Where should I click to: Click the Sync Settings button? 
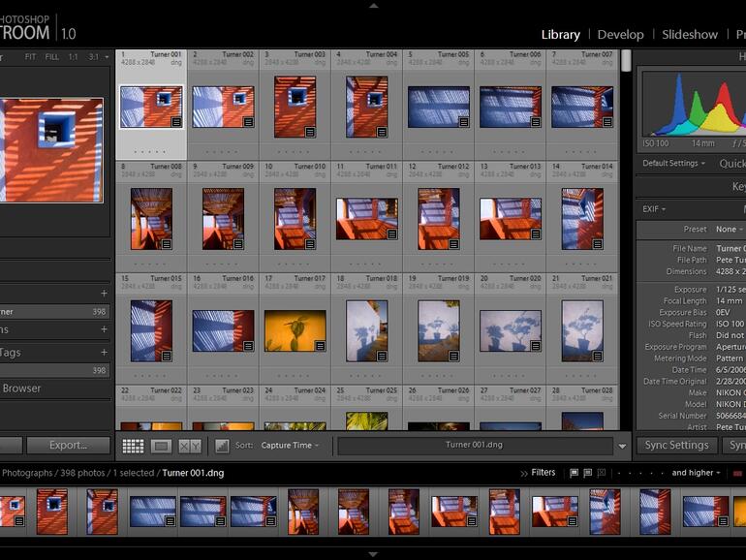(675, 446)
